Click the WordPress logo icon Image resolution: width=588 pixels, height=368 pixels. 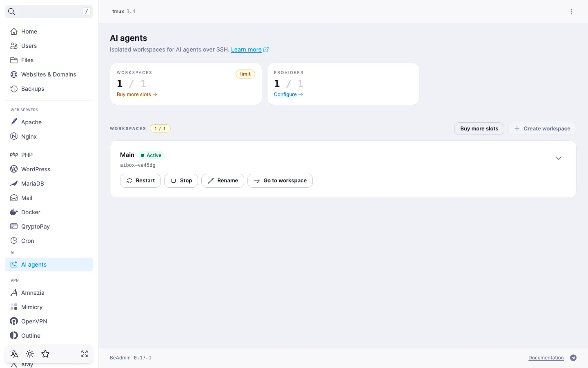(x=14, y=169)
